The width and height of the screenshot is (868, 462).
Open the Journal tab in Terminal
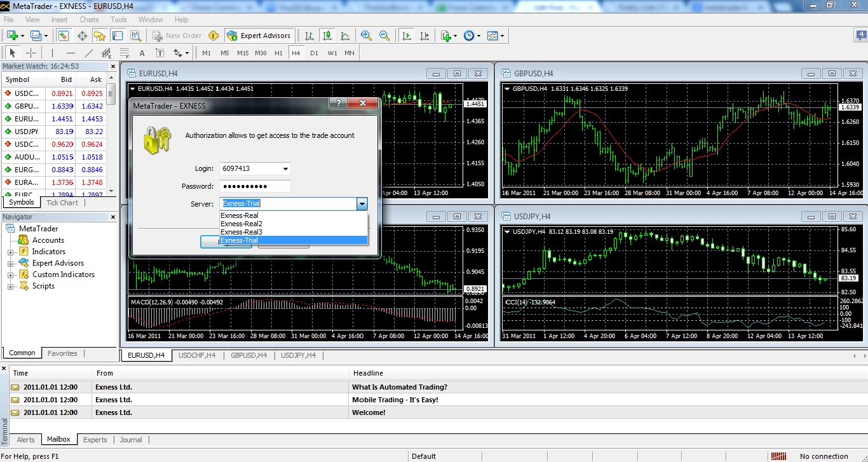[x=131, y=440]
